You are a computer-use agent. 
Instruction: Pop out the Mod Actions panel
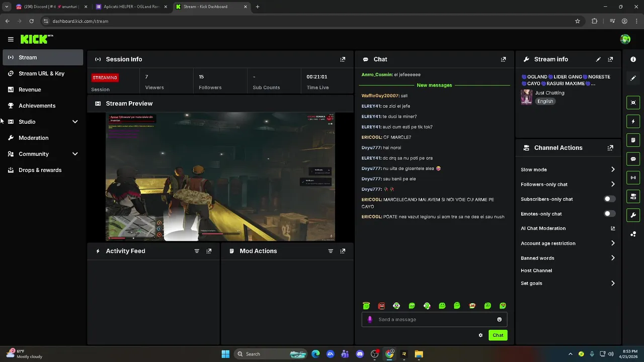(343, 251)
